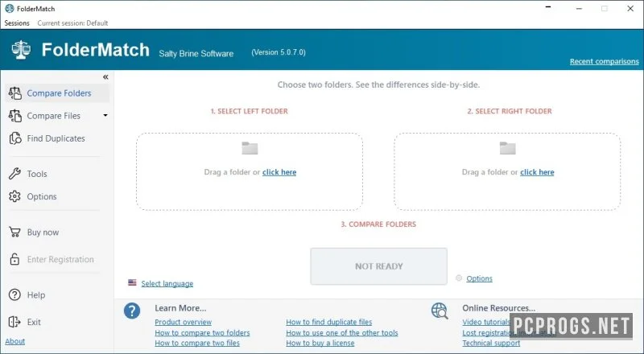Open How to use one of the other tools
The height and width of the screenshot is (354, 644).
click(x=342, y=332)
